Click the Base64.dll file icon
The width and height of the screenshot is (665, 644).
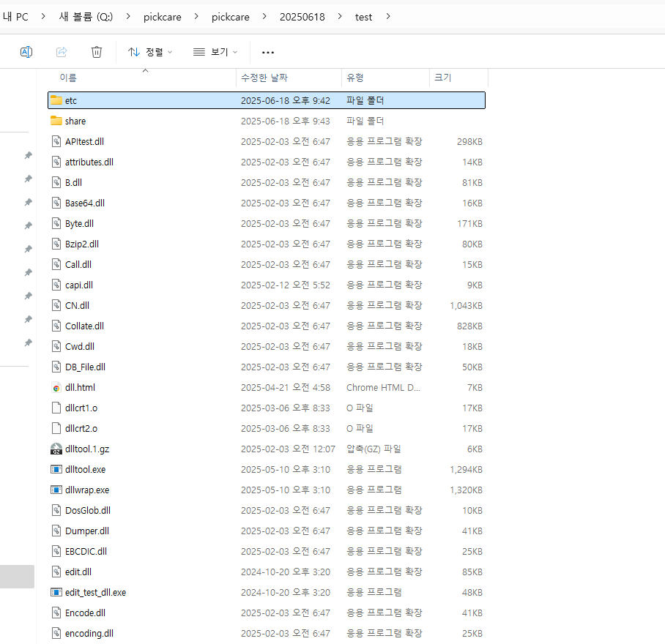pos(56,203)
